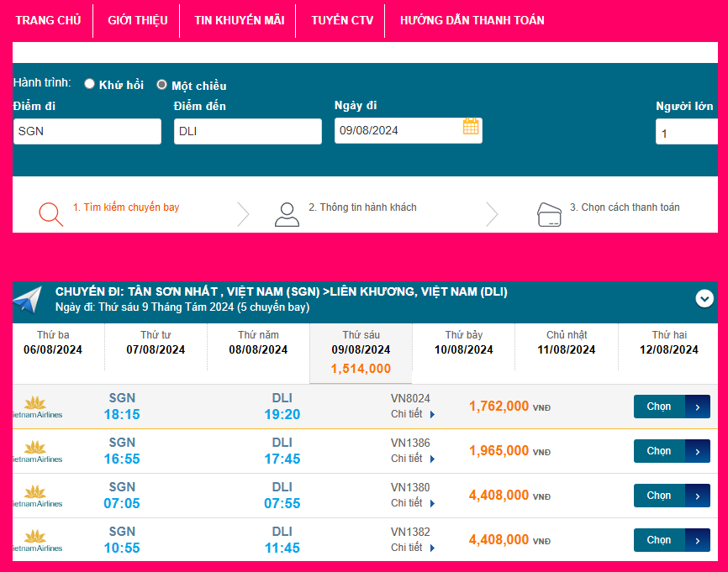Select the Khứ hồi round-trip option
Viewport: 728px width, 572px height.
90,84
